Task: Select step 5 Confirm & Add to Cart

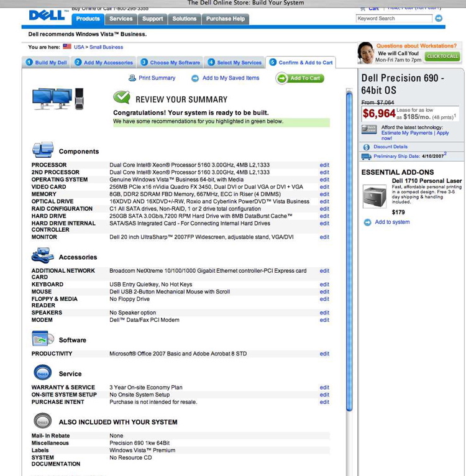Action: click(x=301, y=63)
